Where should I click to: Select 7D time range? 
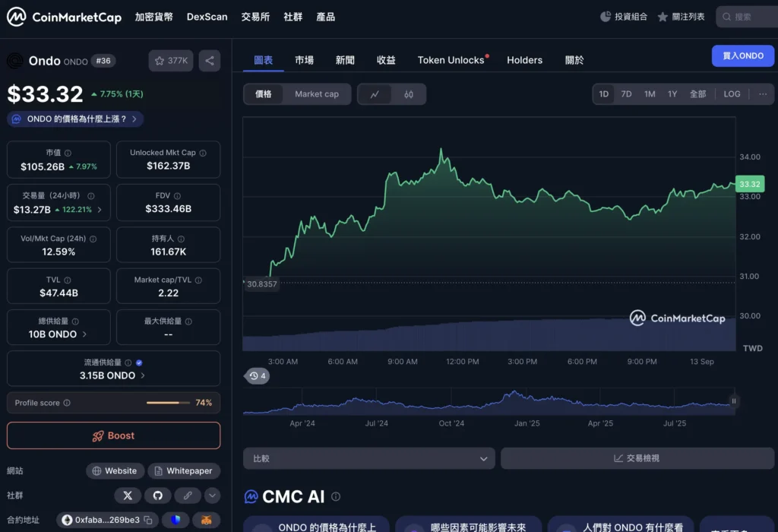(x=626, y=94)
